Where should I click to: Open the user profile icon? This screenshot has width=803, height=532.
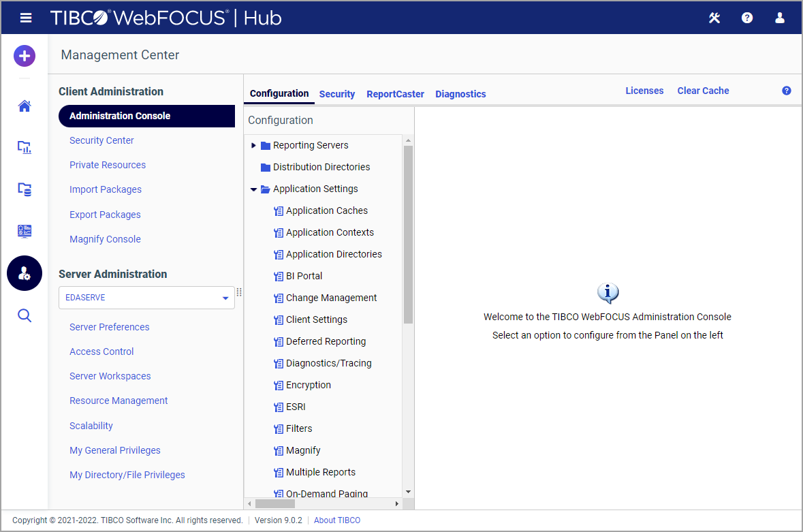[779, 18]
